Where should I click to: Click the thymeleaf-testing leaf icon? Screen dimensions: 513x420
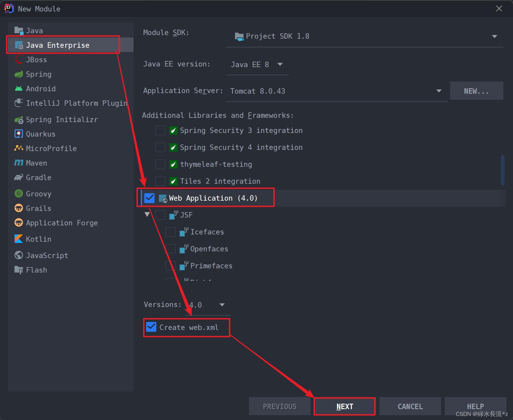click(x=173, y=164)
